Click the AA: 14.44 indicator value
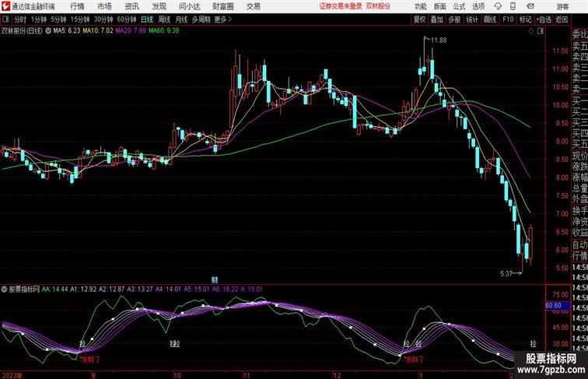Viewport: 588px width, 379px height. [55, 290]
